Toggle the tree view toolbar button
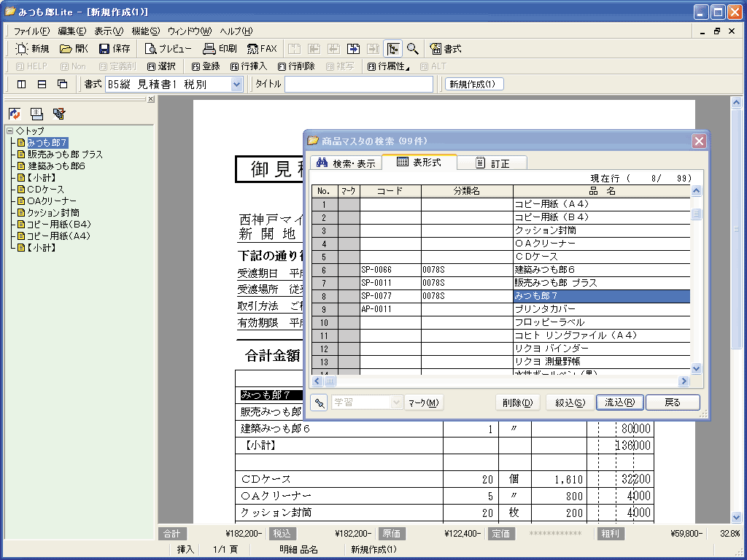Screen dimensions: 747x560 393,49
